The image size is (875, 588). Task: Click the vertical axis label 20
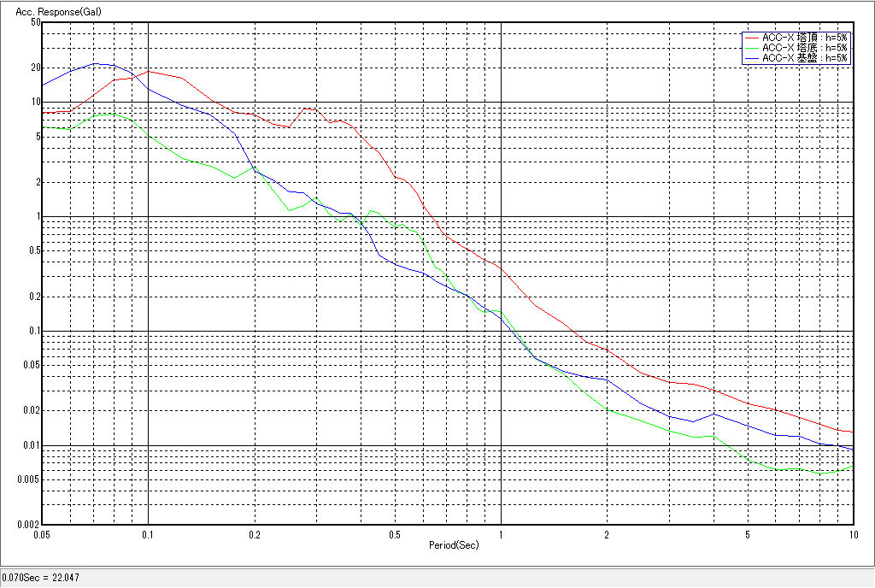click(35, 68)
